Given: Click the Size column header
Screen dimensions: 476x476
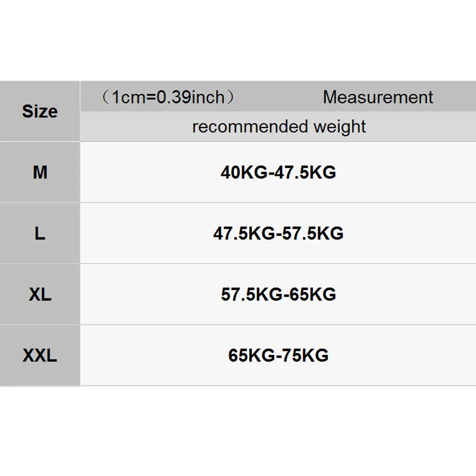Looking at the screenshot, I should tap(40, 112).
